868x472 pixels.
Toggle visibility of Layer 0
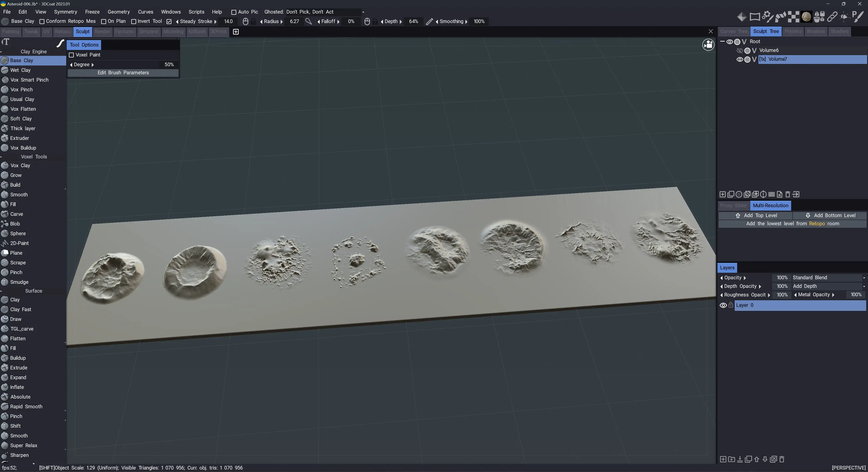pyautogui.click(x=723, y=305)
